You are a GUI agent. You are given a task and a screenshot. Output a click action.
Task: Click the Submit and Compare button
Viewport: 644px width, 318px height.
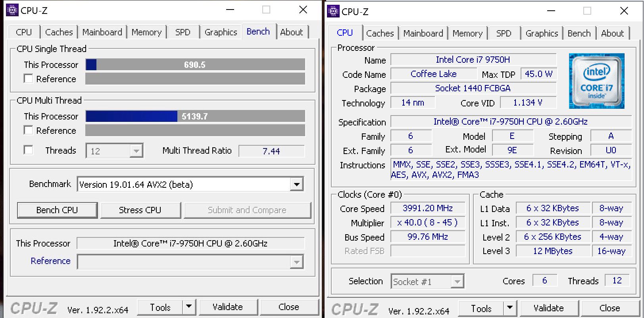tap(247, 210)
